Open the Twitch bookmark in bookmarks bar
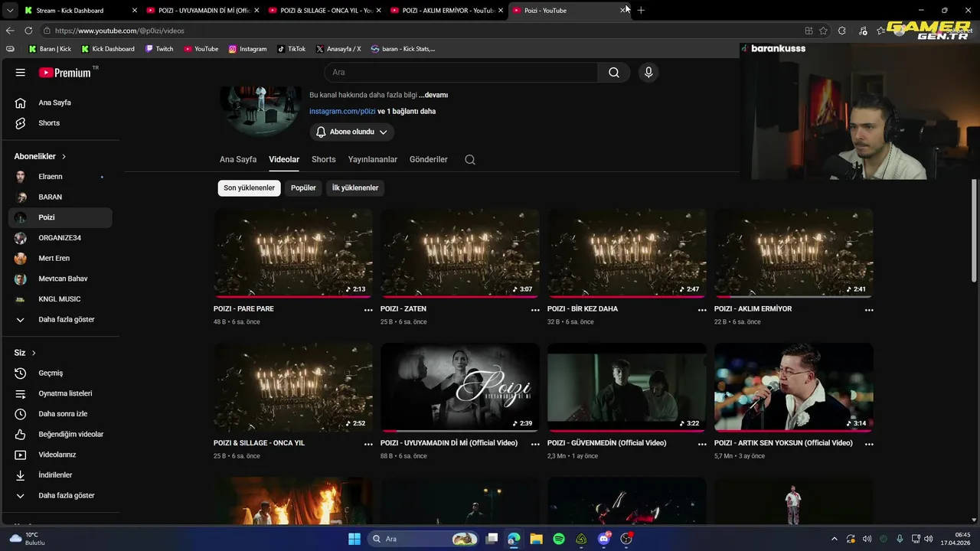Viewport: 980px width, 551px height. (x=159, y=49)
